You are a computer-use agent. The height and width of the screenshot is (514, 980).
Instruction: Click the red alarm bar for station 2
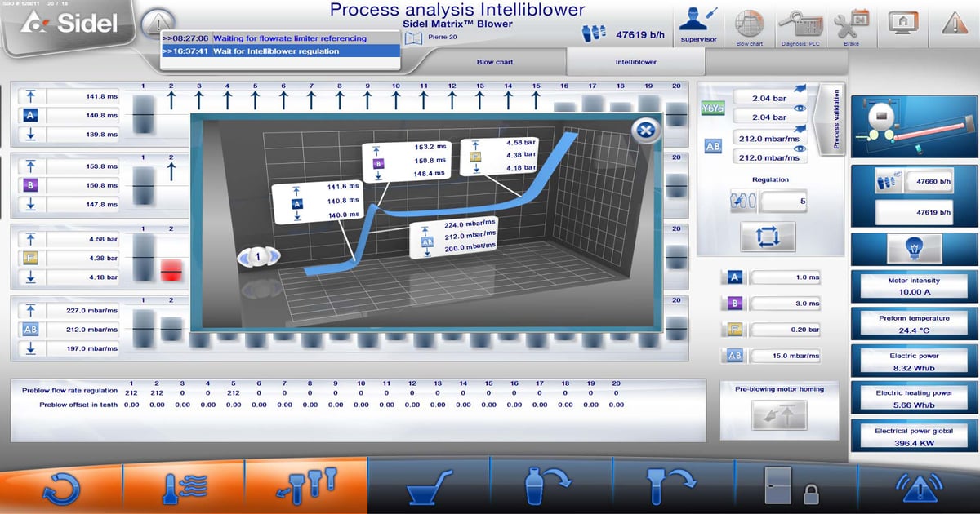(171, 271)
